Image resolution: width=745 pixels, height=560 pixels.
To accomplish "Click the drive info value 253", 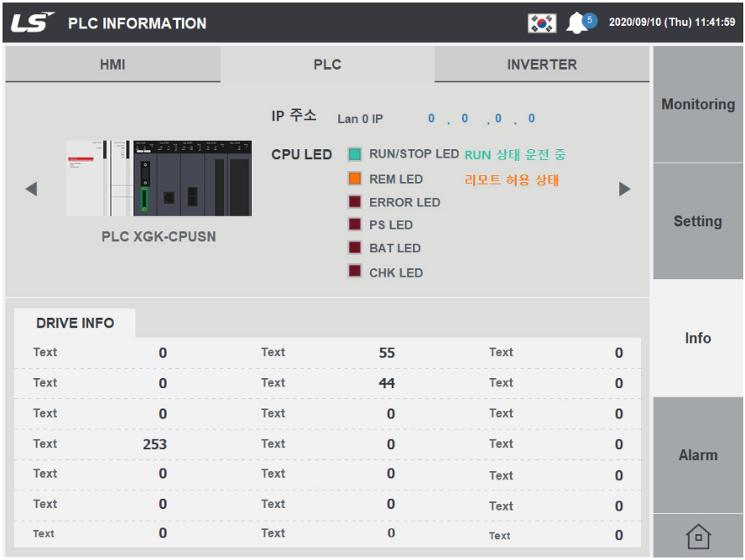I will coord(155,444).
